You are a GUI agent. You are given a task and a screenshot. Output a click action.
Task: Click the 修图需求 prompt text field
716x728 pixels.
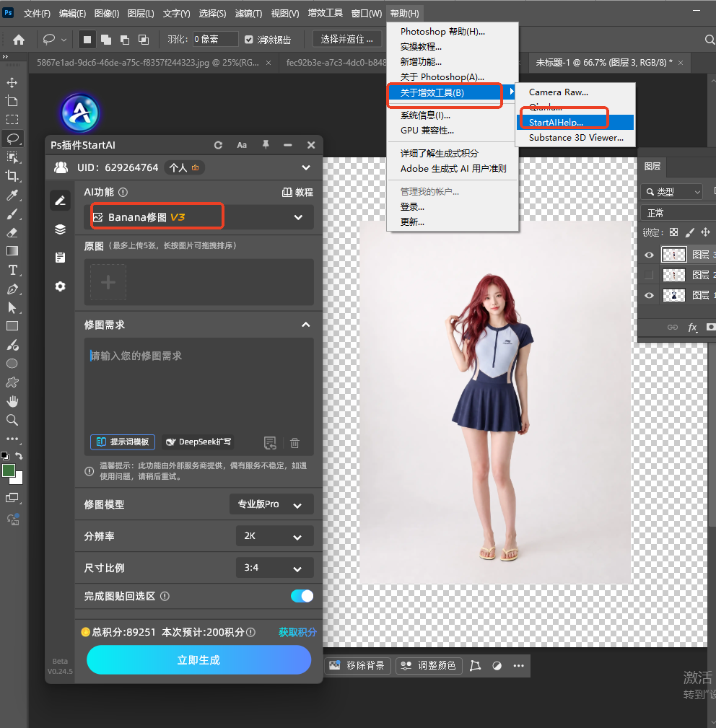click(x=198, y=385)
